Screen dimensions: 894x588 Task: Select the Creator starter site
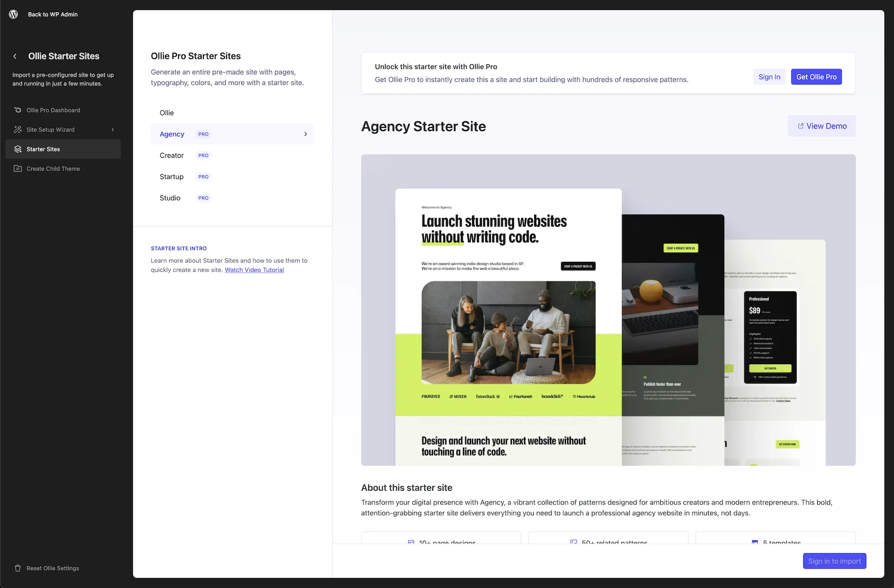tap(232, 155)
